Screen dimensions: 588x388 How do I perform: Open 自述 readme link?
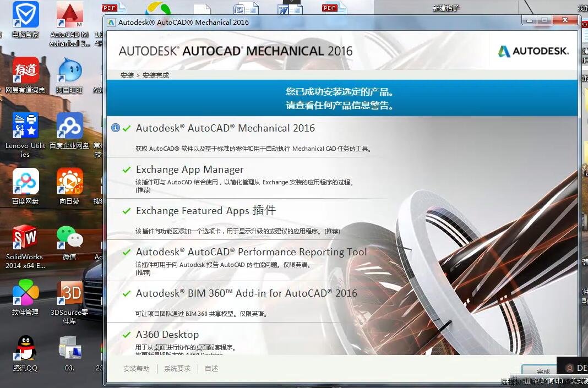211,369
